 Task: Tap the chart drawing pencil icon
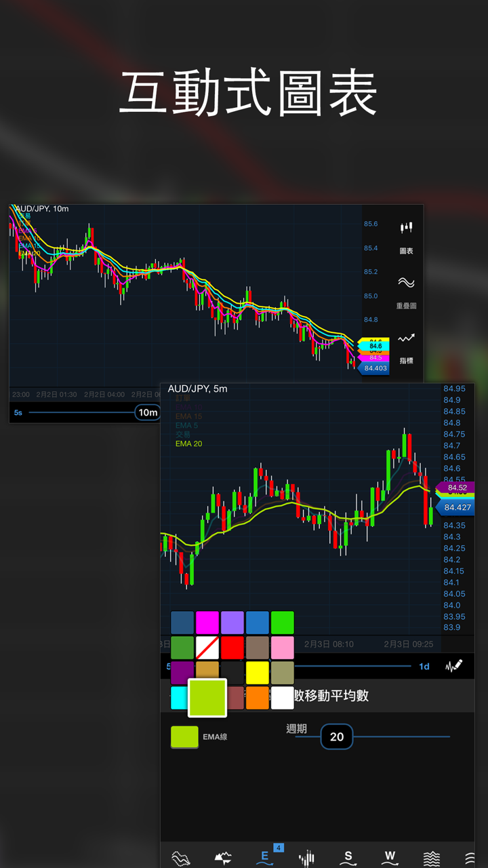454,666
